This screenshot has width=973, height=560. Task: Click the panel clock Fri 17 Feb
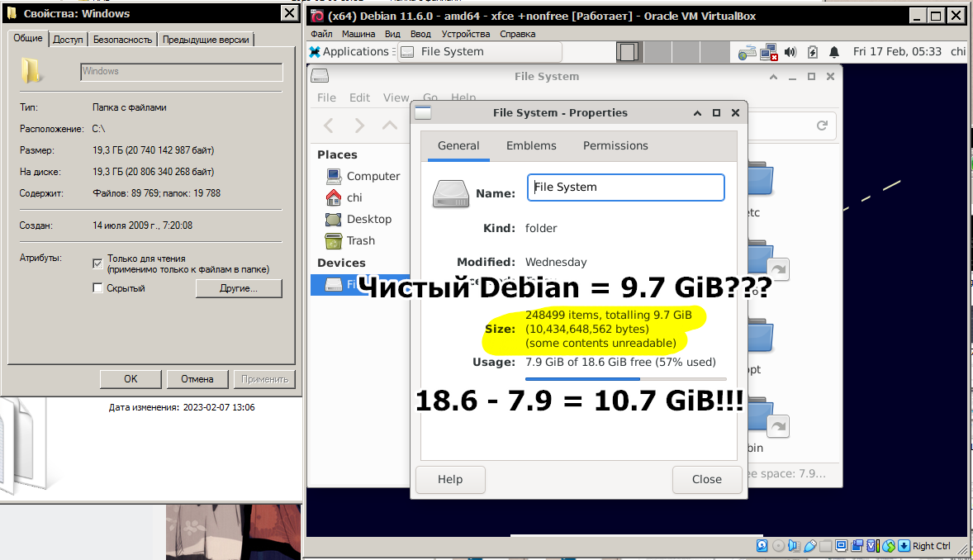pyautogui.click(x=897, y=51)
